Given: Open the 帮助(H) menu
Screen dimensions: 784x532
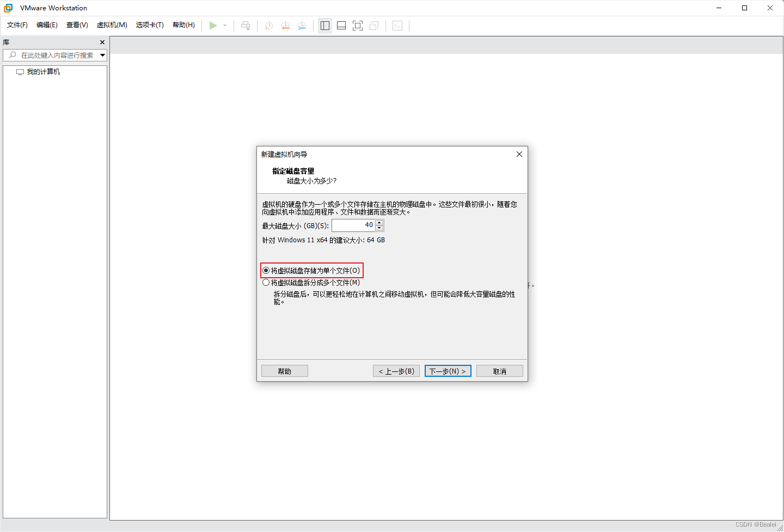Looking at the screenshot, I should (x=183, y=25).
